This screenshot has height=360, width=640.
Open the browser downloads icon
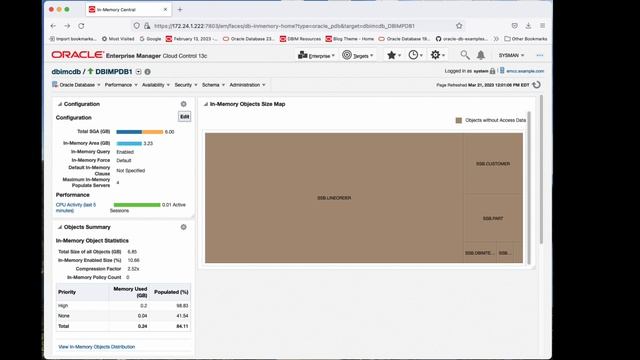pos(528,26)
